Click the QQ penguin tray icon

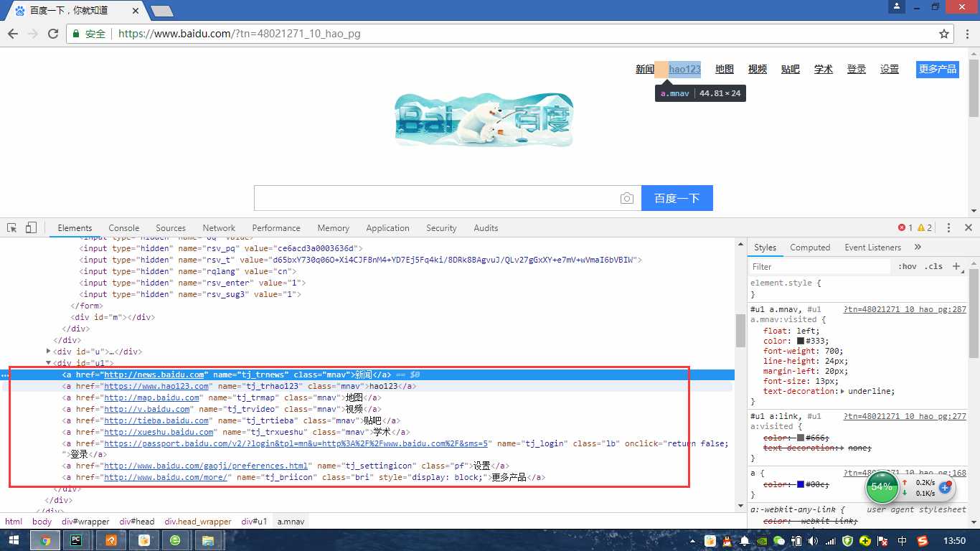(x=727, y=541)
